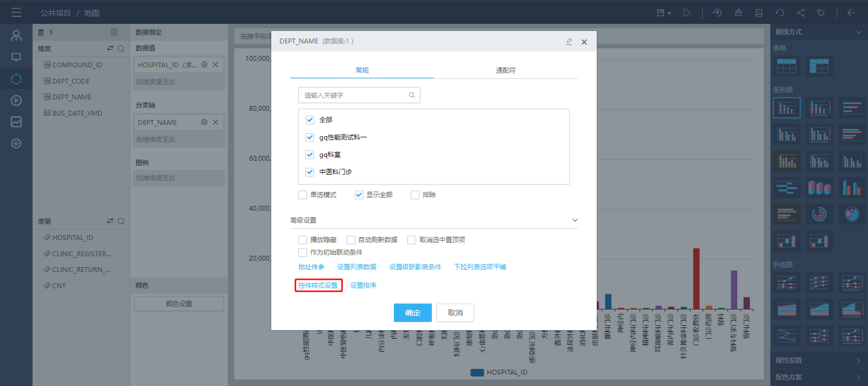
Task: Remove HOSPITAL_ID from data values
Action: click(x=215, y=65)
